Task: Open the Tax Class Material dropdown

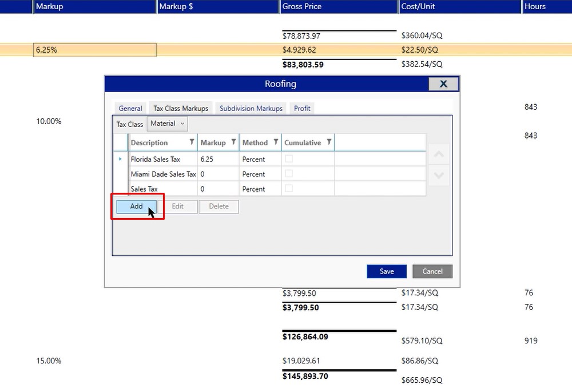Action: 167,124
